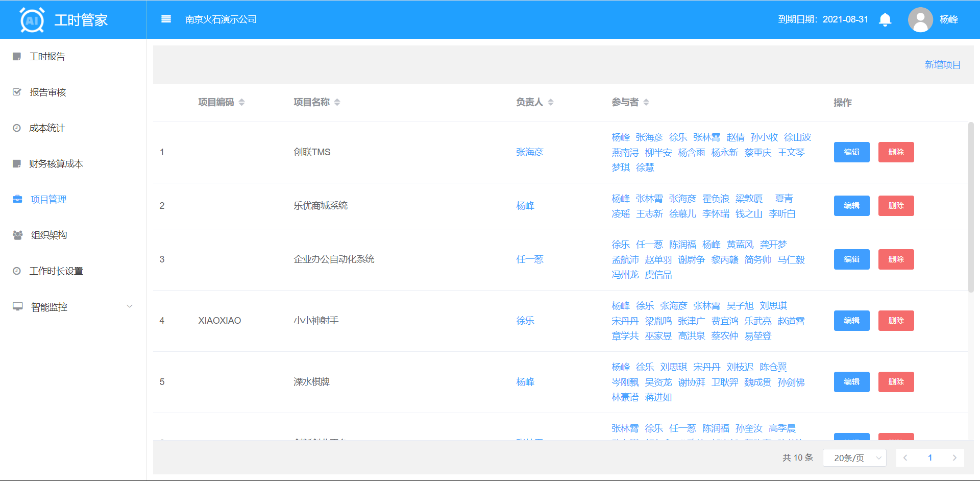
Task: Go to 财务核算成本 in the sidebar
Action: point(56,164)
